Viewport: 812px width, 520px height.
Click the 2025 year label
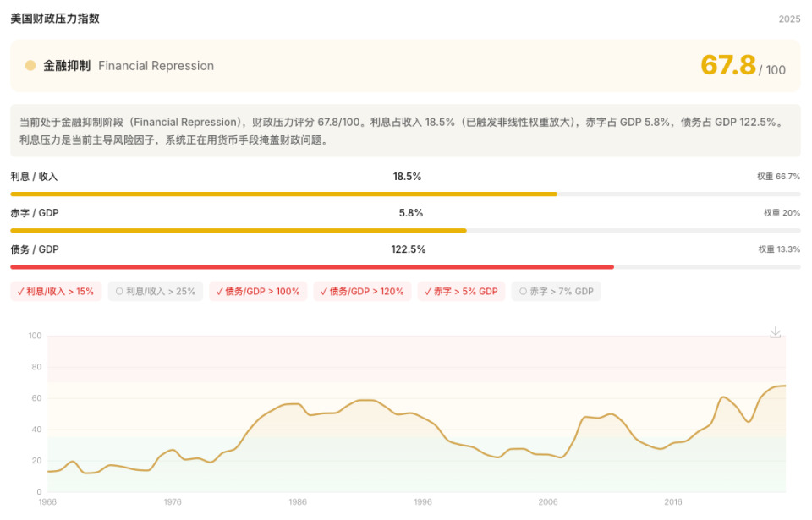[x=789, y=19]
